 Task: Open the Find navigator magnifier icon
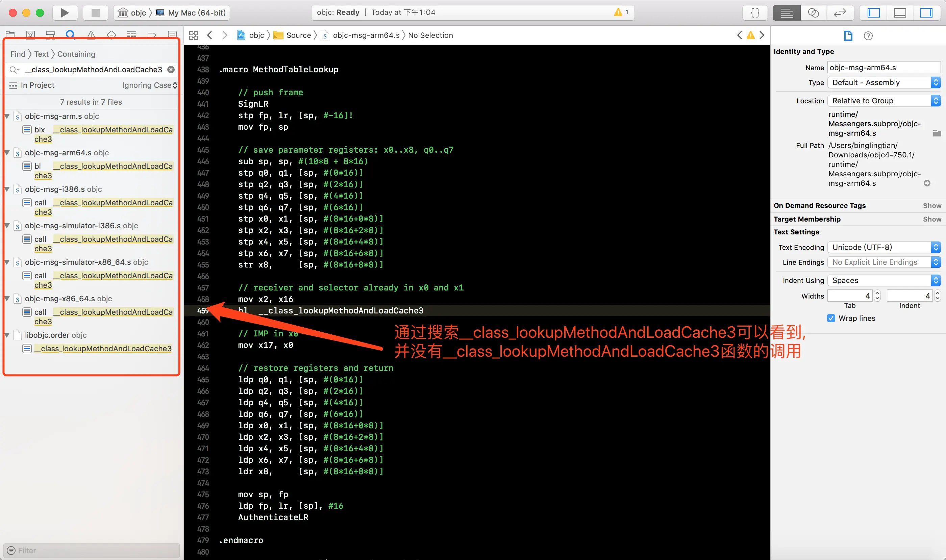(x=70, y=35)
